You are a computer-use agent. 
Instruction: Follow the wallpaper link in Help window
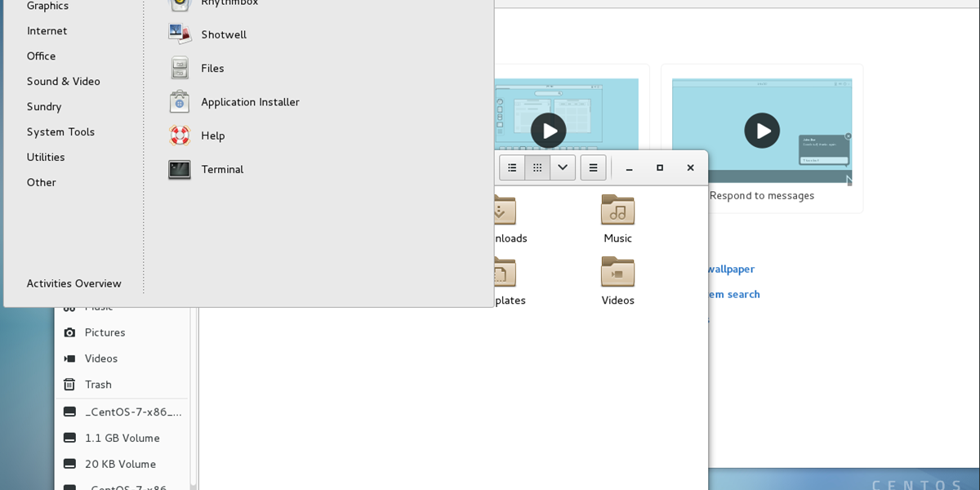click(x=731, y=269)
